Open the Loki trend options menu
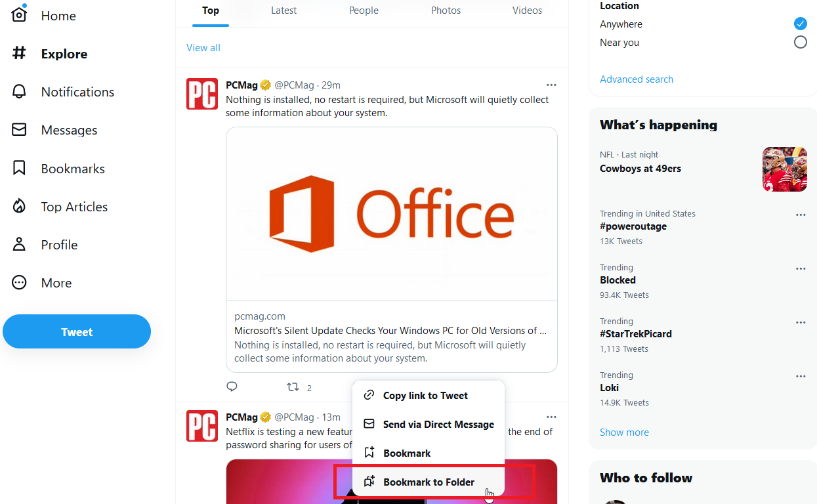This screenshot has height=504, width=817. click(x=800, y=376)
